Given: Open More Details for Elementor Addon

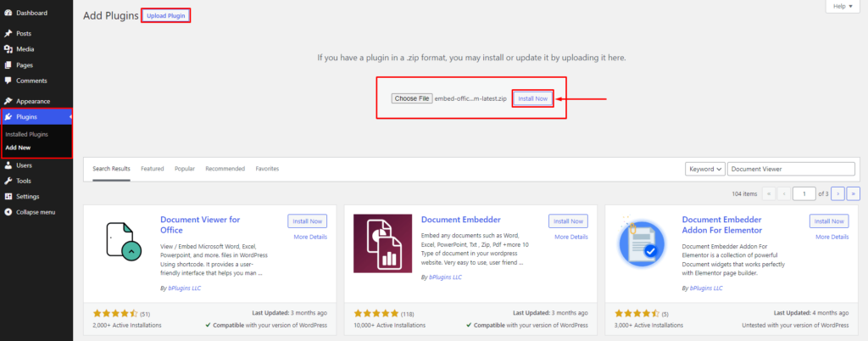Looking at the screenshot, I should point(832,237).
